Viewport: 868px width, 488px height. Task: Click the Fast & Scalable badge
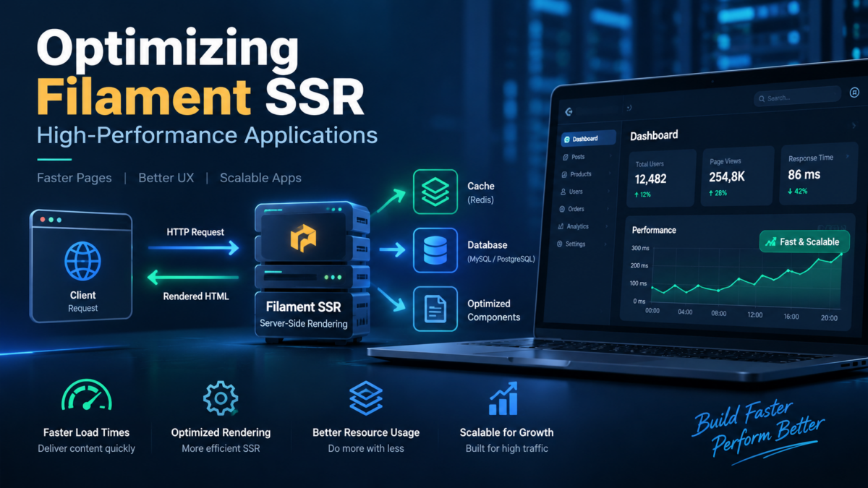click(804, 241)
